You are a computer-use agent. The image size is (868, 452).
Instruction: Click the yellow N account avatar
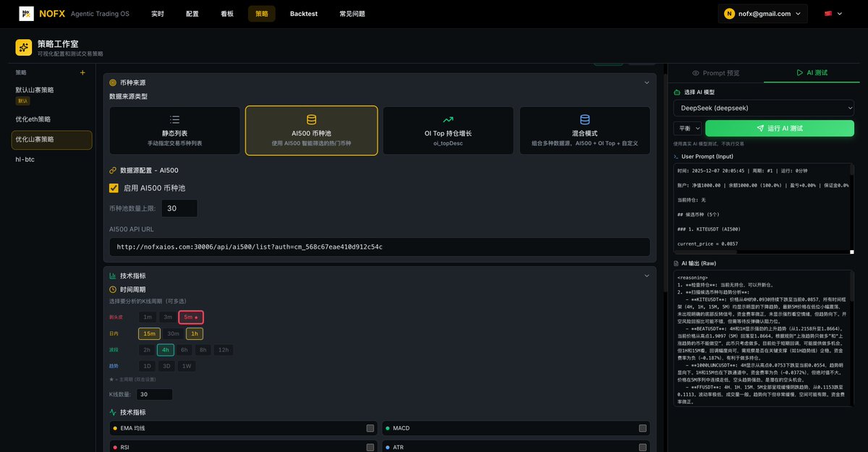point(729,13)
